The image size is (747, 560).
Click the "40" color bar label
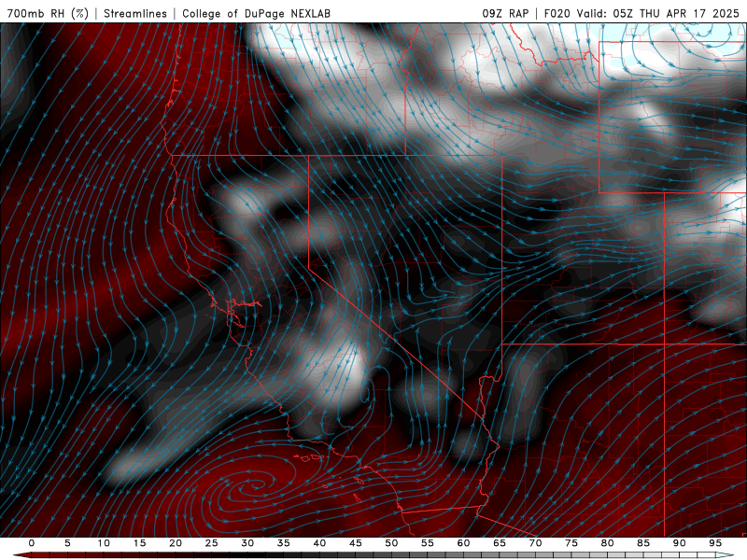(319, 543)
